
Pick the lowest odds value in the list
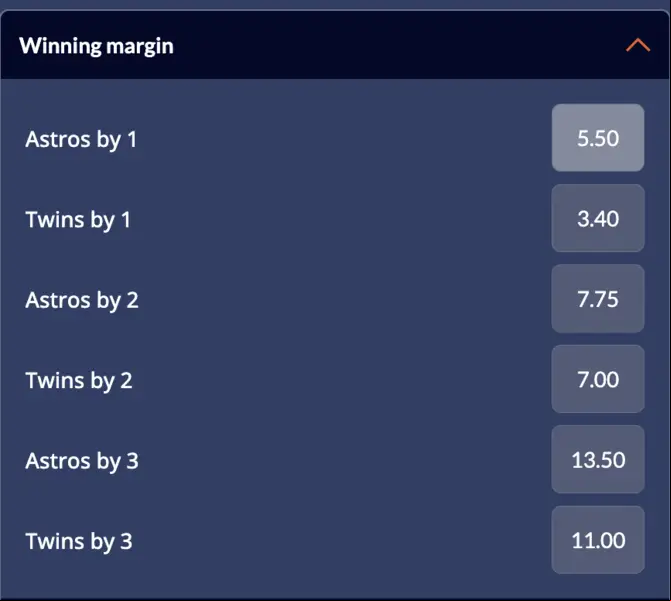point(598,218)
